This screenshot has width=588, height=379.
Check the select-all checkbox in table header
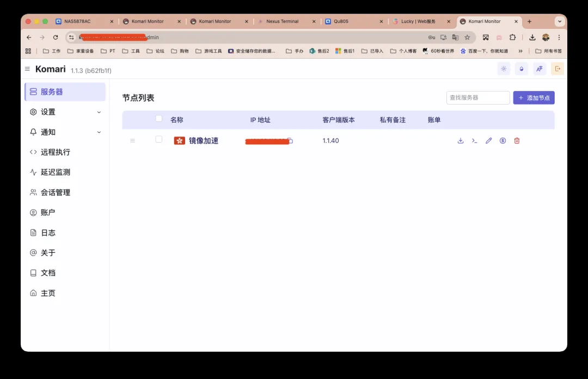click(159, 119)
